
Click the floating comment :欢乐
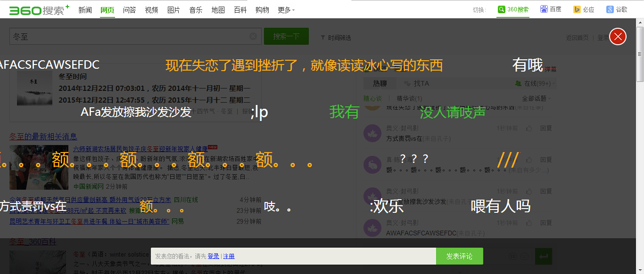pos(387,206)
